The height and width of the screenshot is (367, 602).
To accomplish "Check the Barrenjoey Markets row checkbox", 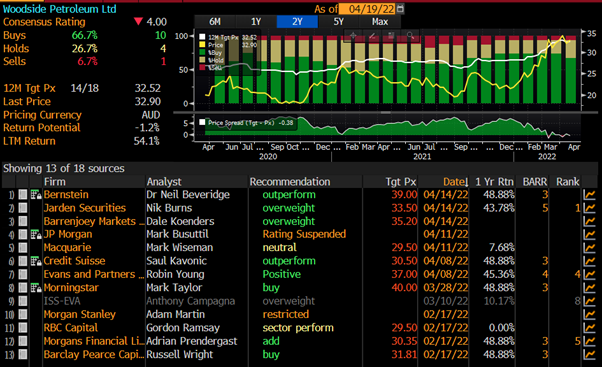I will point(23,221).
